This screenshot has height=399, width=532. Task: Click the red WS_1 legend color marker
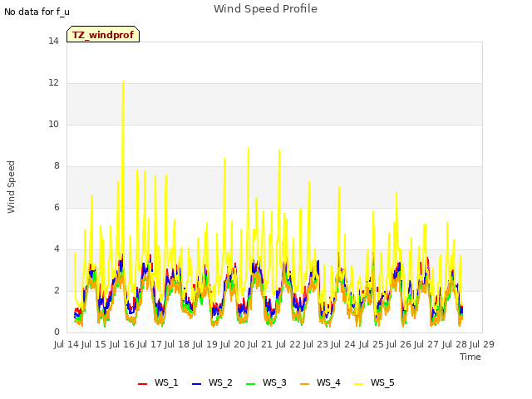[142, 384]
